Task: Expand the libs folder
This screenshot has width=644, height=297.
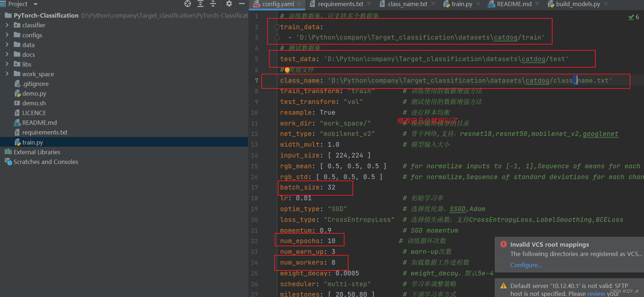Action: click(x=7, y=64)
